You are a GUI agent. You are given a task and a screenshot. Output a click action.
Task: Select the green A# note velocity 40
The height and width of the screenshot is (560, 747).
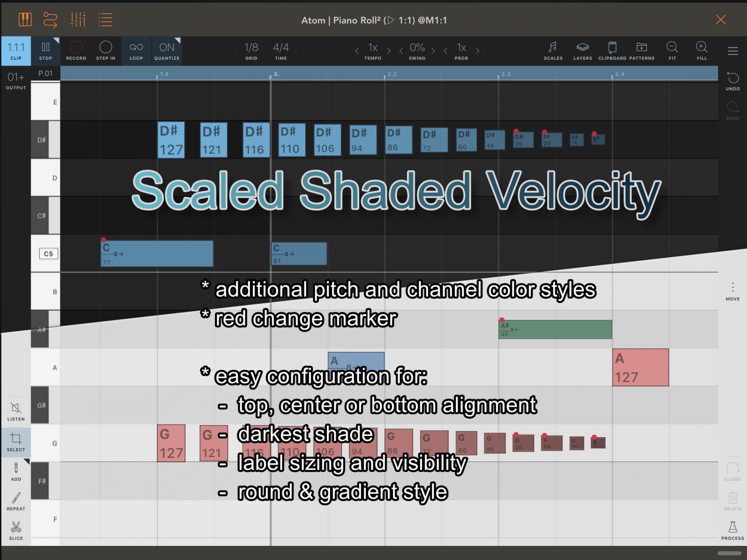coord(555,330)
